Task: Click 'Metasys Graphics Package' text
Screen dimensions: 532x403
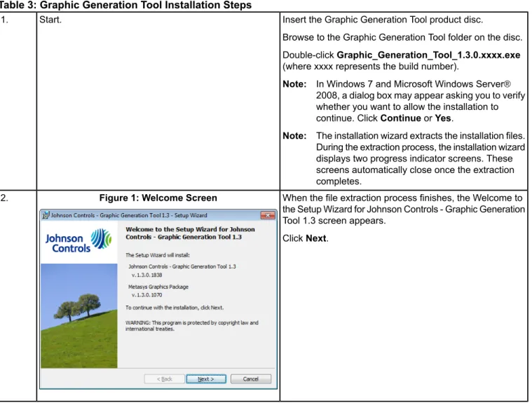Action: click(x=158, y=287)
